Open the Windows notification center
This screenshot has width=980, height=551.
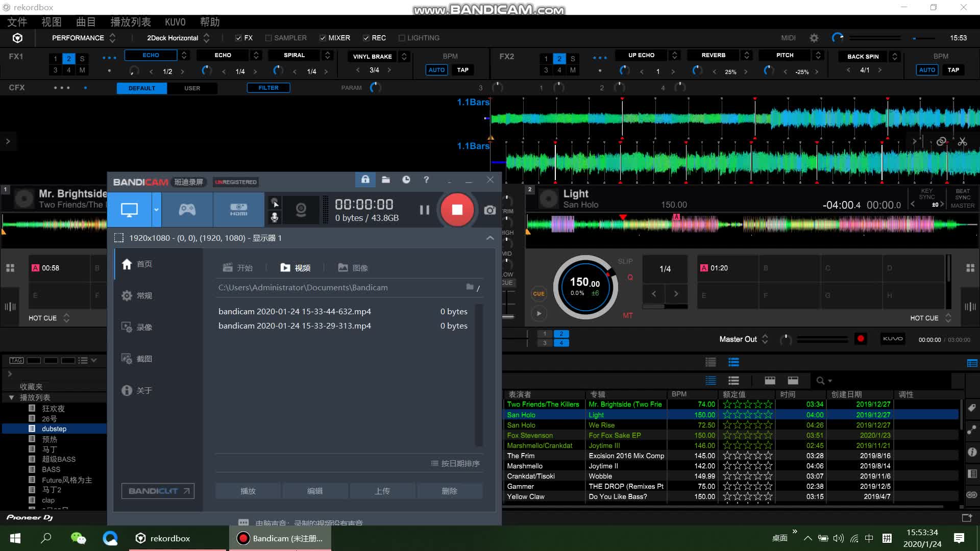click(959, 538)
